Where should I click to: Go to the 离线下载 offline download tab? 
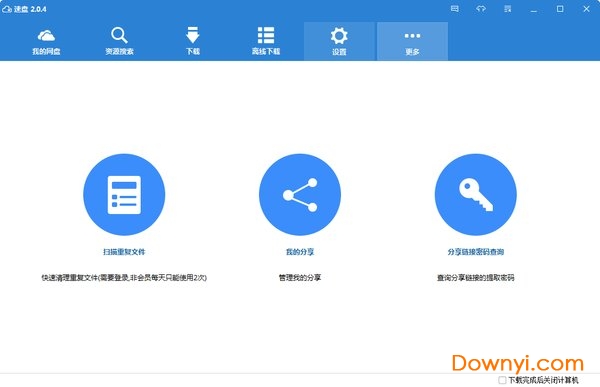266,42
